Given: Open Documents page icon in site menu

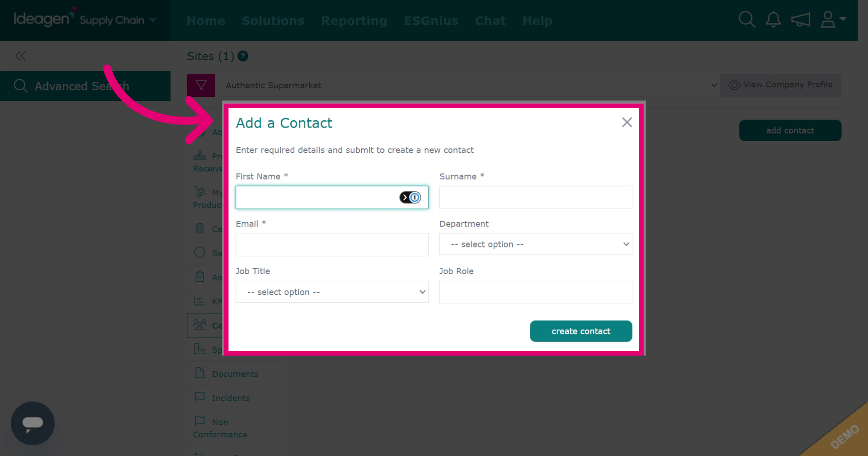Looking at the screenshot, I should [199, 373].
